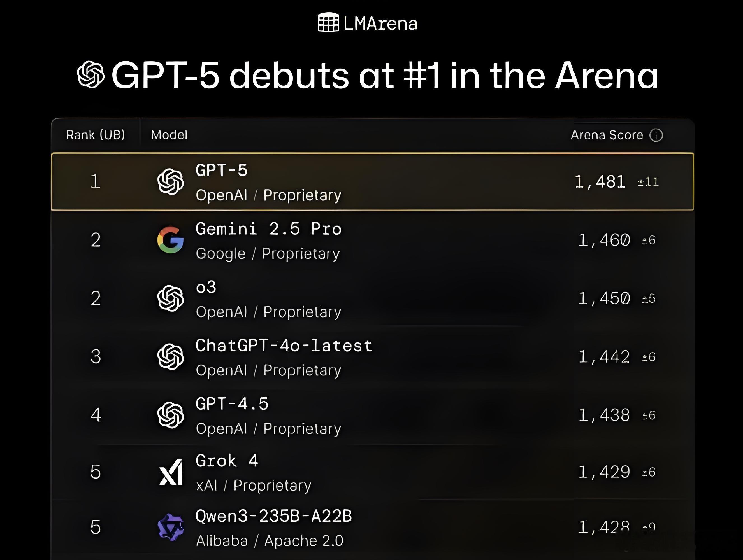Screen dimensions: 743x560
Task: Open the Grok 4 model entry
Action: [227, 460]
